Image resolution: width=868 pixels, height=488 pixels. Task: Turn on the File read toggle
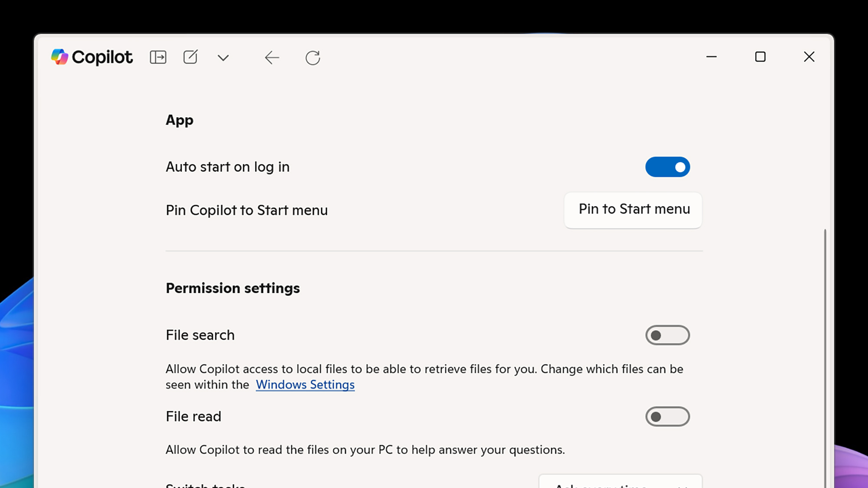pos(667,417)
